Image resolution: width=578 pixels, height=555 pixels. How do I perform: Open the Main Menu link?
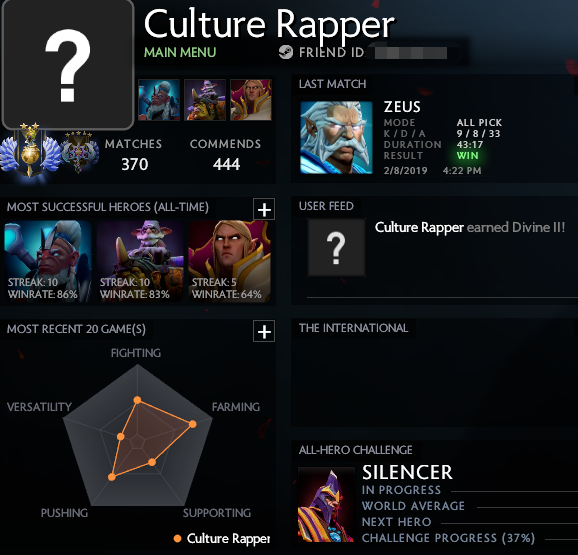180,52
